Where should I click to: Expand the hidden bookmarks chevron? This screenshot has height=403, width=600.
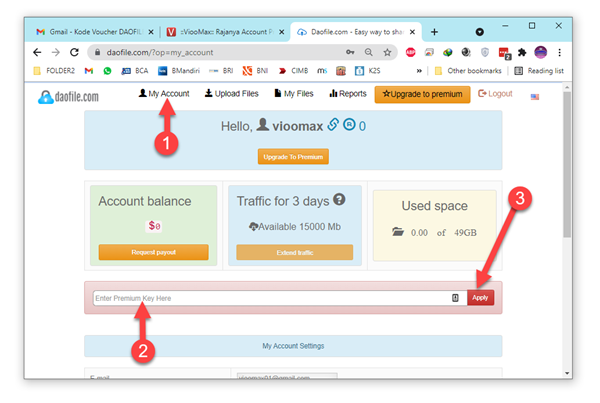tap(434, 71)
